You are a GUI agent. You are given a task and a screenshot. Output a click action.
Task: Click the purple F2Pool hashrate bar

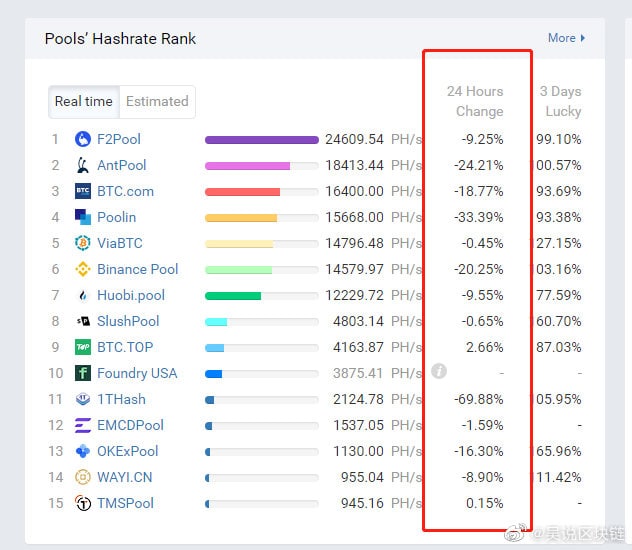[262, 140]
